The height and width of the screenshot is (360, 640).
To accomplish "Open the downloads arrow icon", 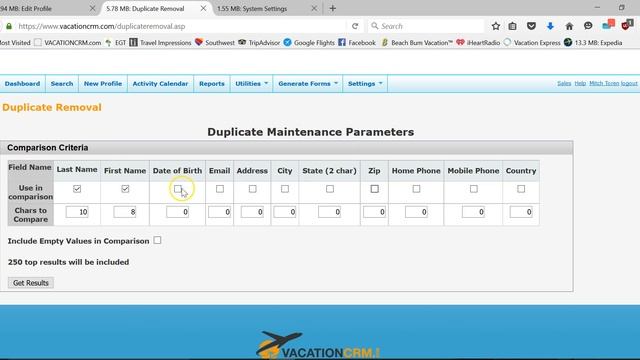I will pos(550,26).
